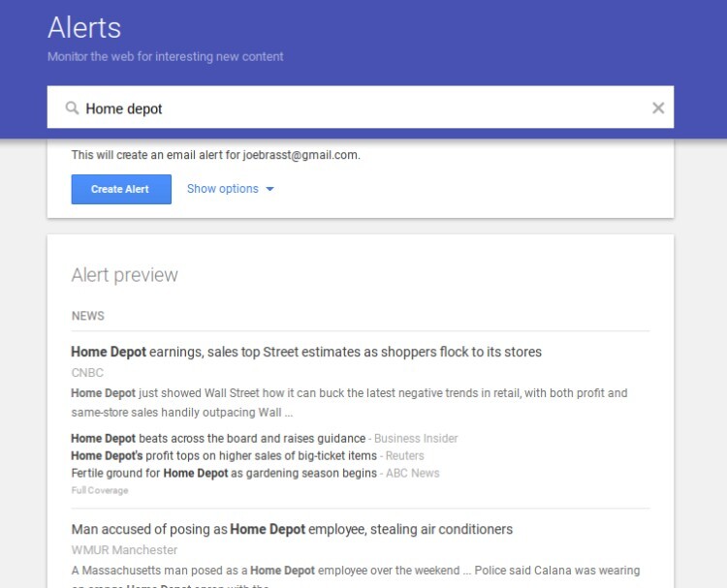Click the Home depot search field

coord(361,107)
